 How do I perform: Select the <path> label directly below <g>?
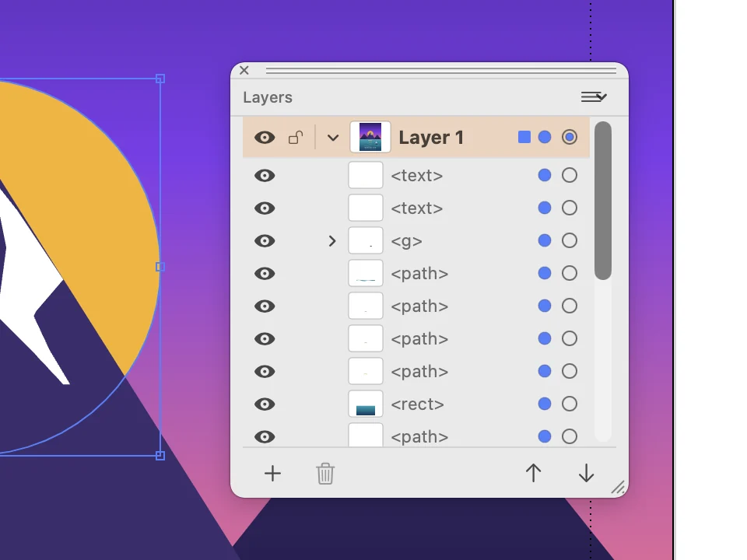pos(419,274)
